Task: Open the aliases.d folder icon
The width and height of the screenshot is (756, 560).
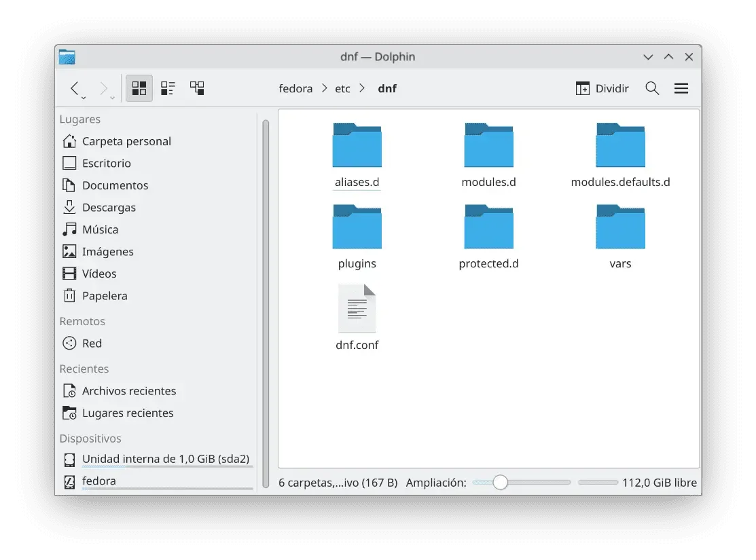Action: [357, 145]
